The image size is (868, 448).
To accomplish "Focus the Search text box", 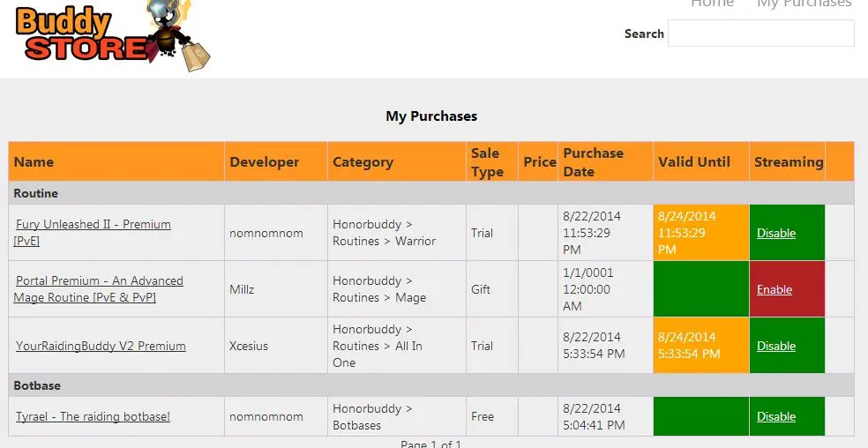I will [x=760, y=34].
